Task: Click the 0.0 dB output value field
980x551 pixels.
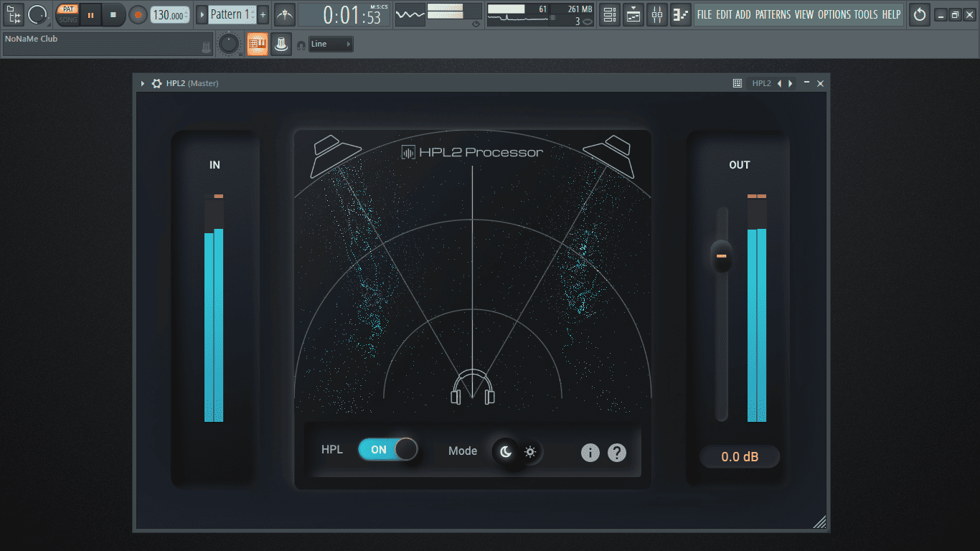Action: click(740, 457)
